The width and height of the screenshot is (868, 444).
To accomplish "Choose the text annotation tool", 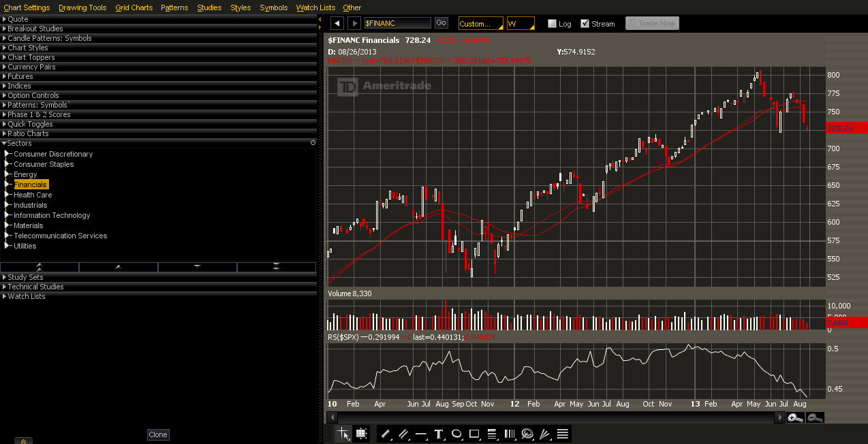I will pos(439,434).
